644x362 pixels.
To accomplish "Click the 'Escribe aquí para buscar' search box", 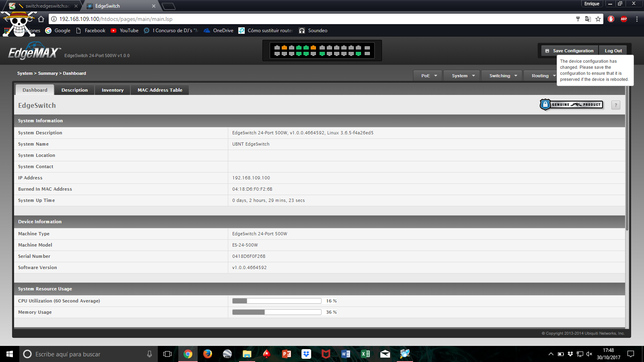I will (x=89, y=354).
